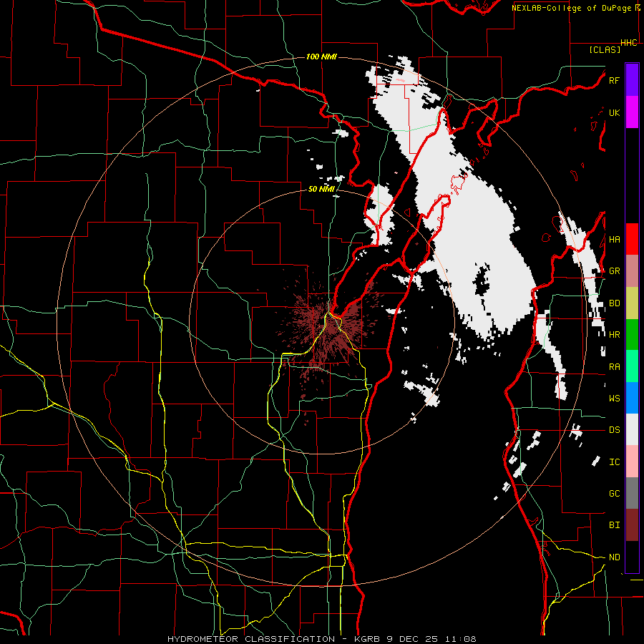This screenshot has width=644, height=644.
Task: Pick the HR heavy rain green swatch
Action: (632, 335)
